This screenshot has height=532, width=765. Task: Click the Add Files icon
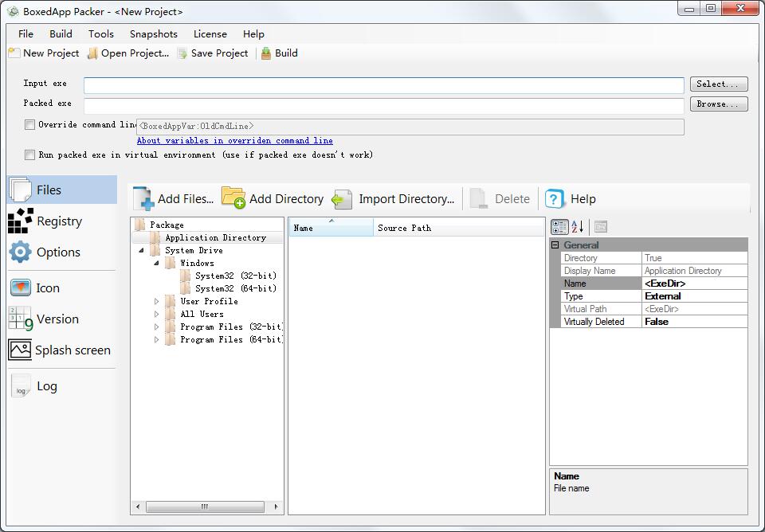(143, 198)
